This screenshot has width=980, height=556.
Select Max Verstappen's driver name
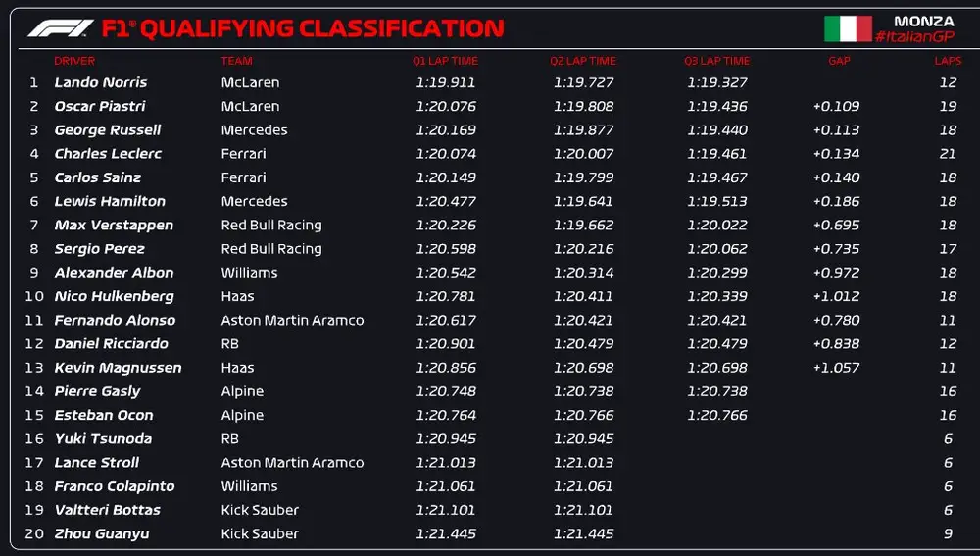pyautogui.click(x=114, y=225)
